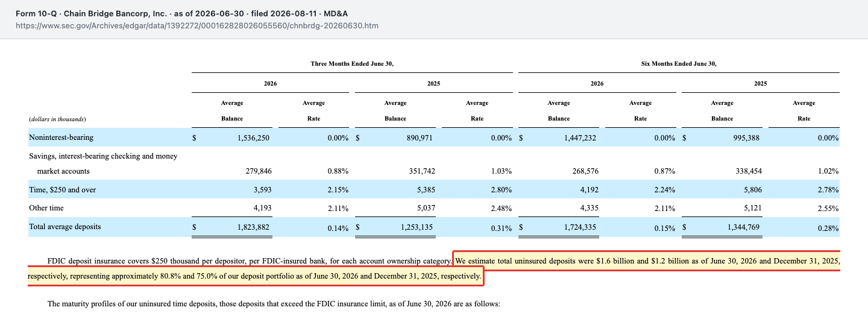Click the 1.03% rate cell
This screenshot has width=868, height=325.
[502, 171]
